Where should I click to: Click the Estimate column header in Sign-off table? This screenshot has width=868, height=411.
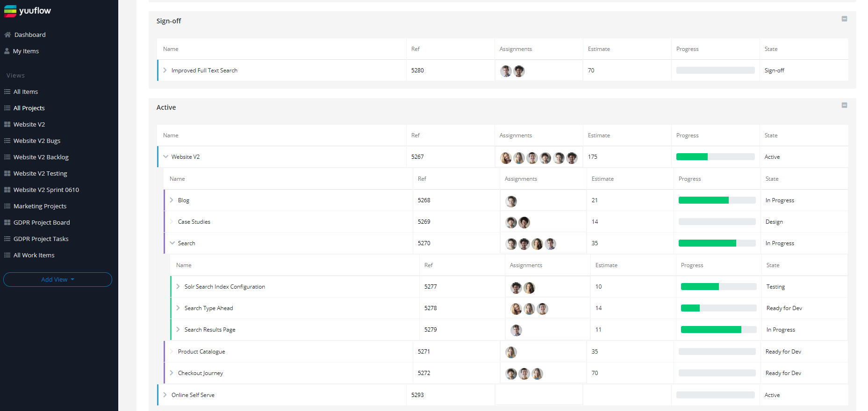pyautogui.click(x=599, y=49)
